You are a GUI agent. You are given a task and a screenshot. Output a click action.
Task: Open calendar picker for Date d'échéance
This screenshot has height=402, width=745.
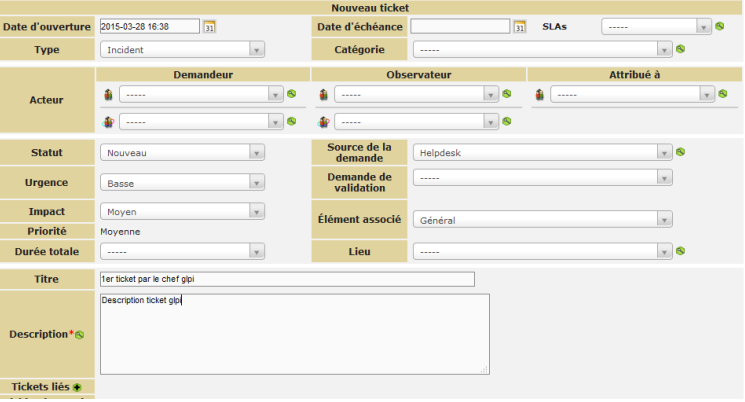tap(520, 27)
